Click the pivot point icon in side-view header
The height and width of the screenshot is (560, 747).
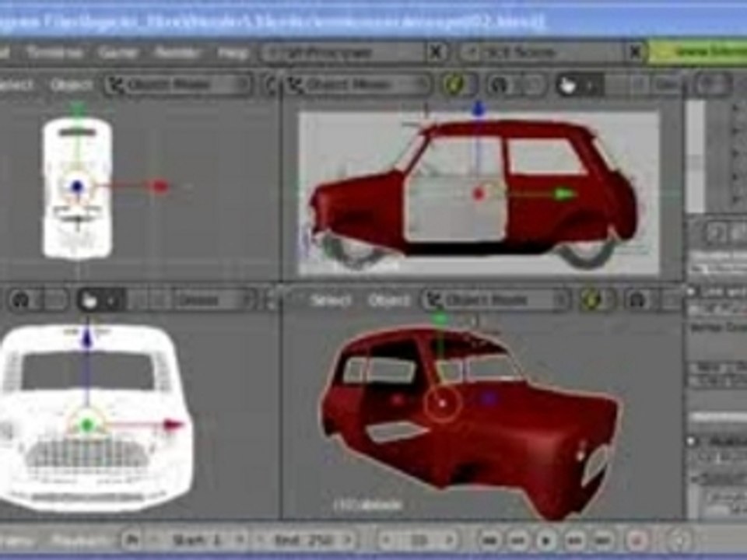click(x=498, y=86)
